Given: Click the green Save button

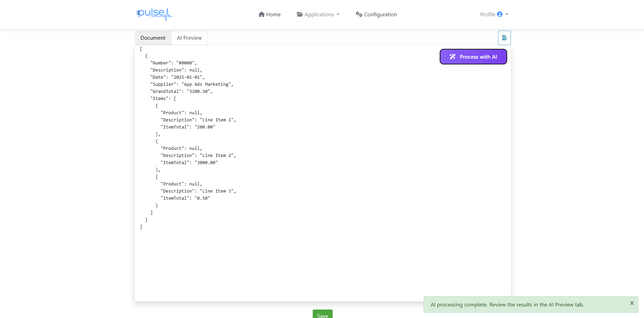Looking at the screenshot, I should tap(322, 315).
